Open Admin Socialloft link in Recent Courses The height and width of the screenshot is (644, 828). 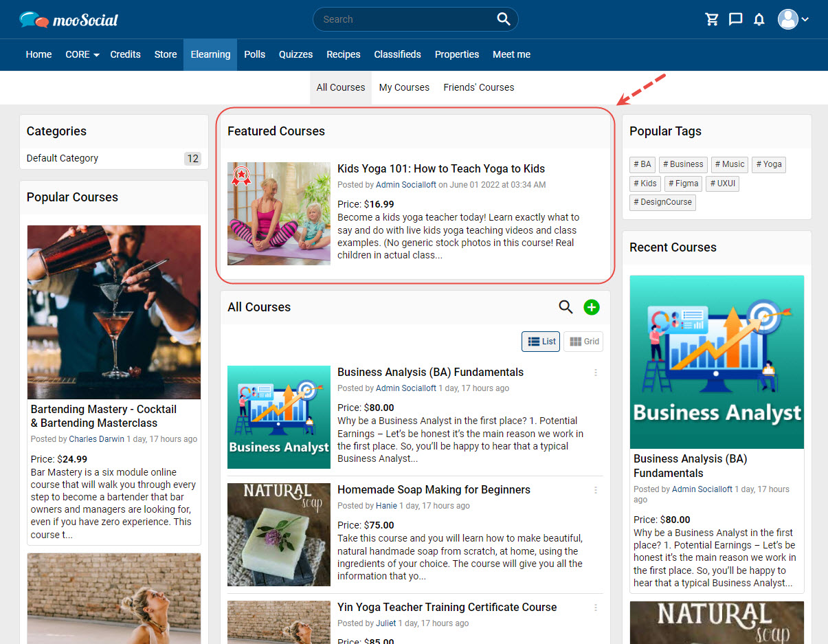[x=702, y=489]
